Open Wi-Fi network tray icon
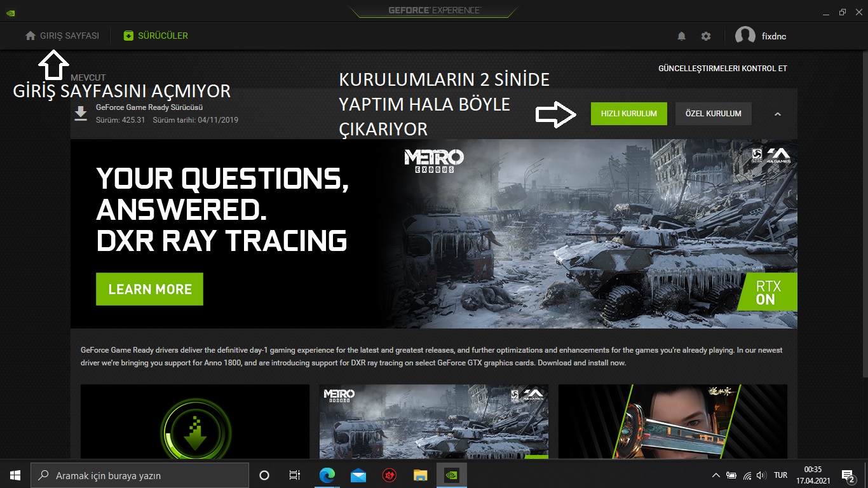This screenshot has height=488, width=868. pyautogui.click(x=747, y=475)
